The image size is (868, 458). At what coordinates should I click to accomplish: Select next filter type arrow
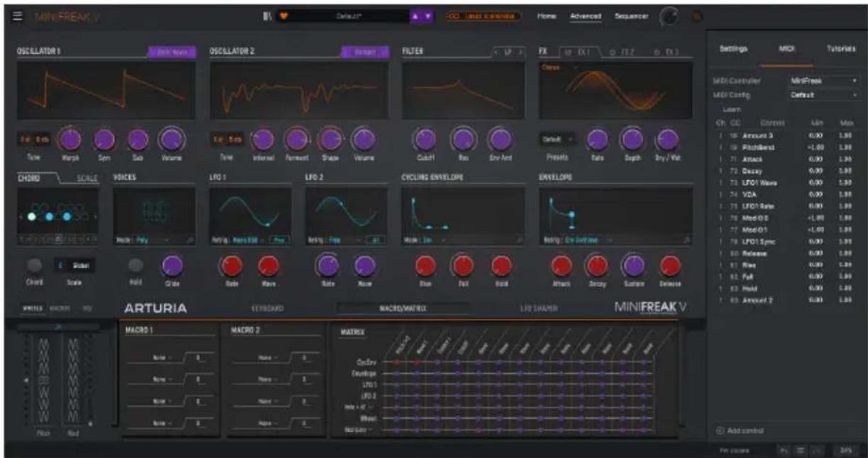pos(521,52)
